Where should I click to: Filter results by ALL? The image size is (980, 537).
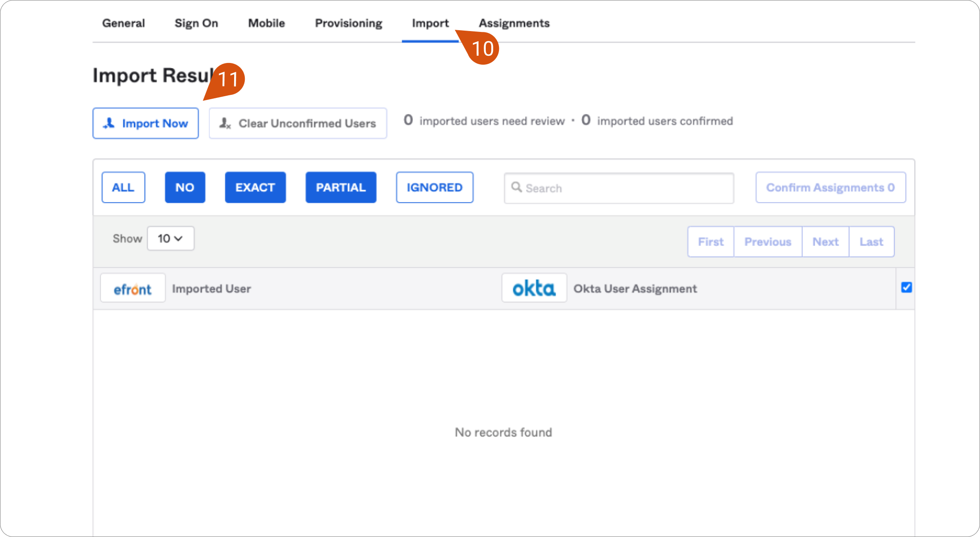pyautogui.click(x=123, y=187)
